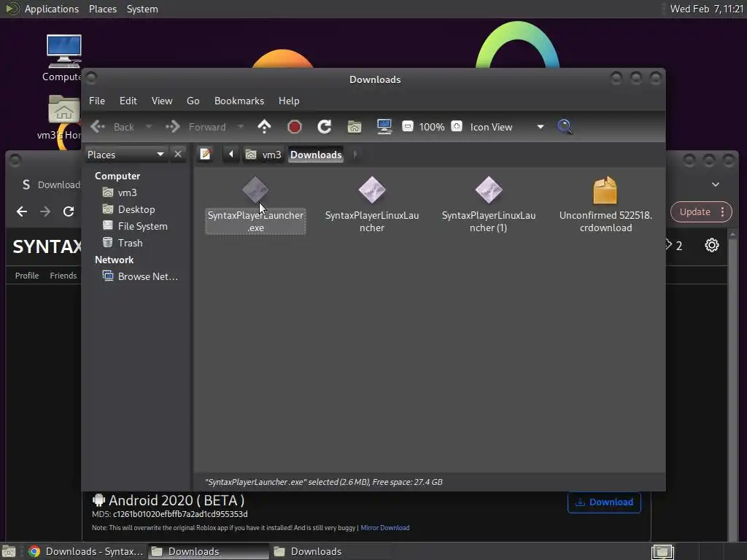This screenshot has height=560, width=747.
Task: Select the SyntaxPlayerLinuxLauncher (1) file
Action: click(489, 205)
